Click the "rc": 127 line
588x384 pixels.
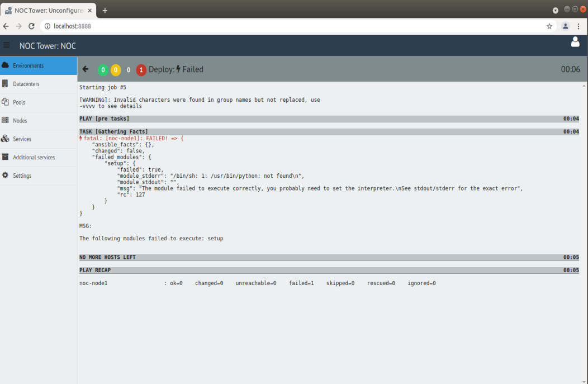131,195
